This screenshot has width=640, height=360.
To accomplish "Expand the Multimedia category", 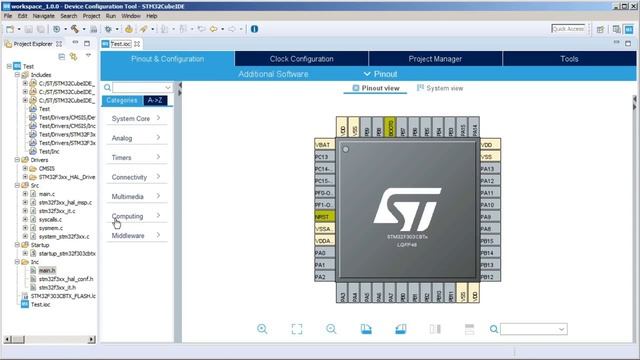I will pos(136,197).
